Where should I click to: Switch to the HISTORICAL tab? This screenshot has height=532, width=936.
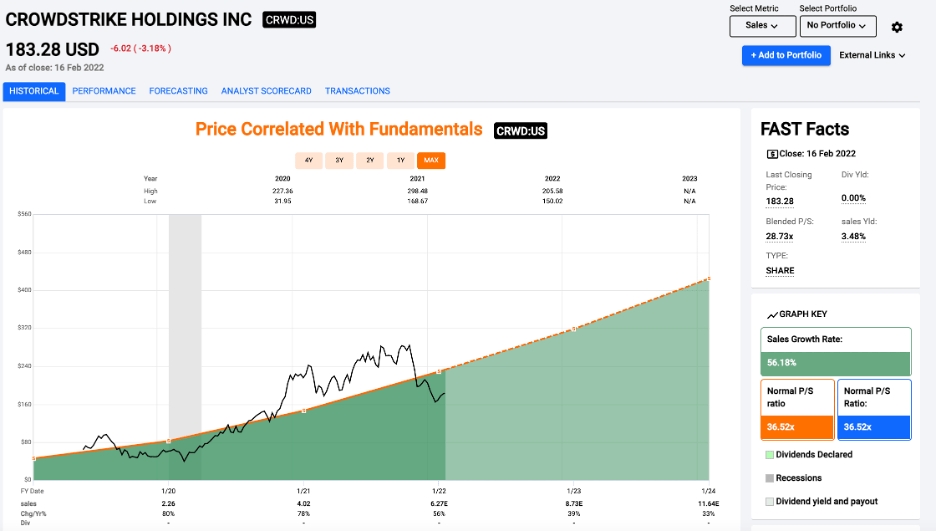tap(34, 91)
